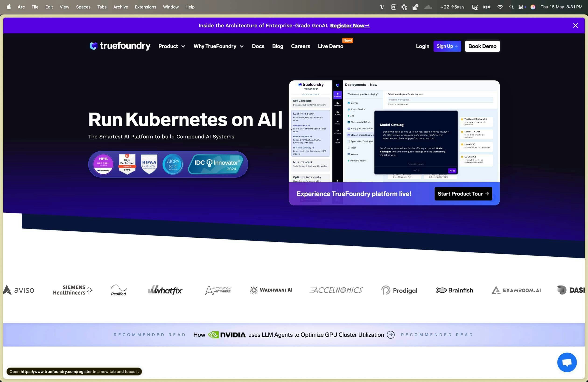Image resolution: width=588 pixels, height=382 pixels.
Task: Open the Blog nav link
Action: 277,46
